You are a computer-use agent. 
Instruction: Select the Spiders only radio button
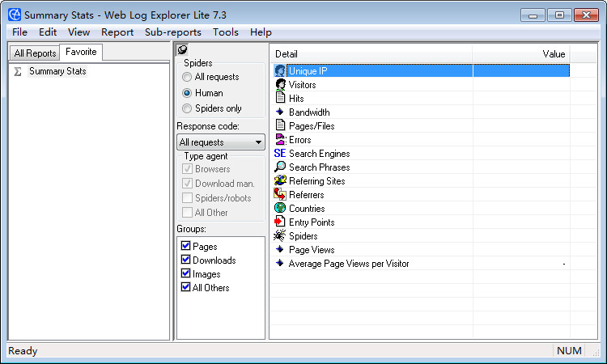tap(187, 108)
